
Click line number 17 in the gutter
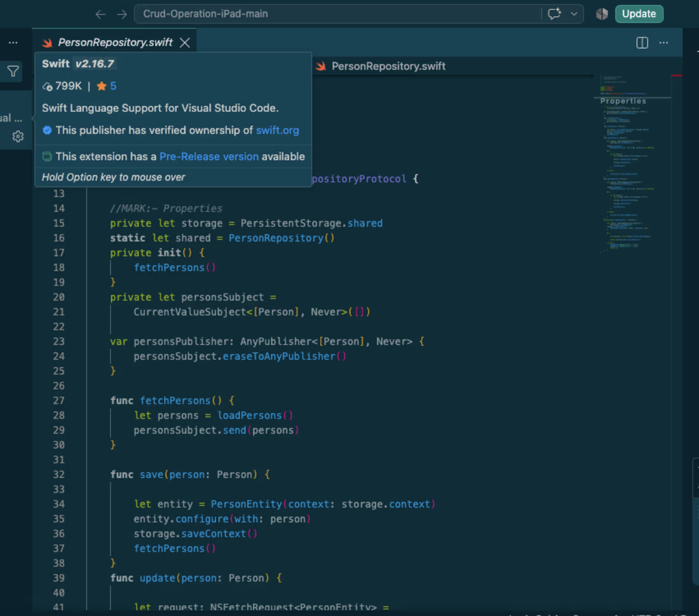coord(59,253)
